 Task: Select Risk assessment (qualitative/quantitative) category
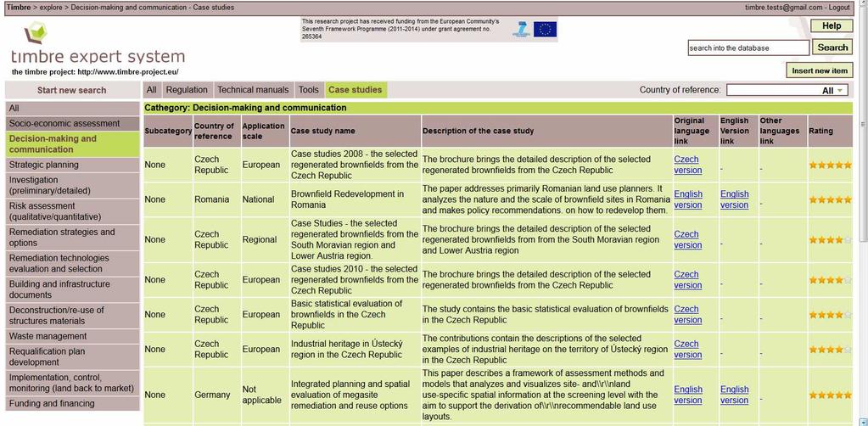(x=72, y=211)
